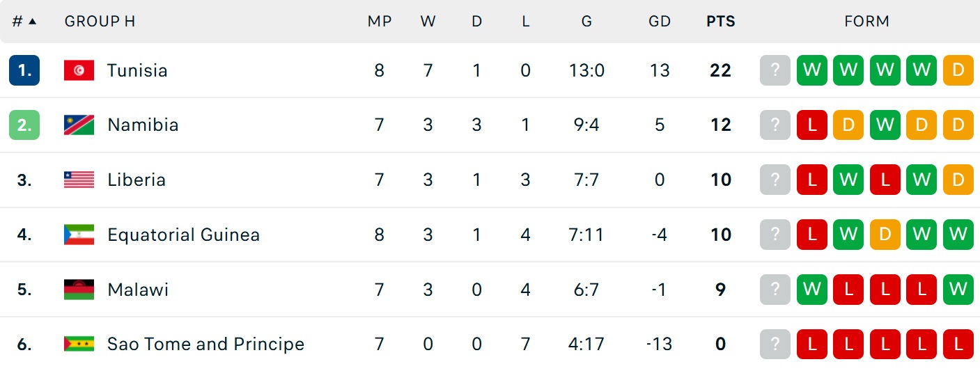Open Namibia's only win form badge
This screenshot has height=371, width=980.
[x=885, y=125]
